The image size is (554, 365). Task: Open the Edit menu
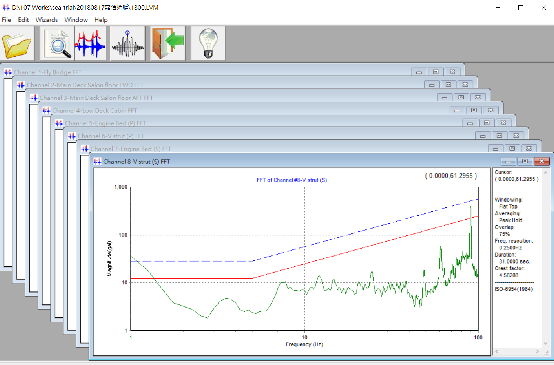pos(23,19)
